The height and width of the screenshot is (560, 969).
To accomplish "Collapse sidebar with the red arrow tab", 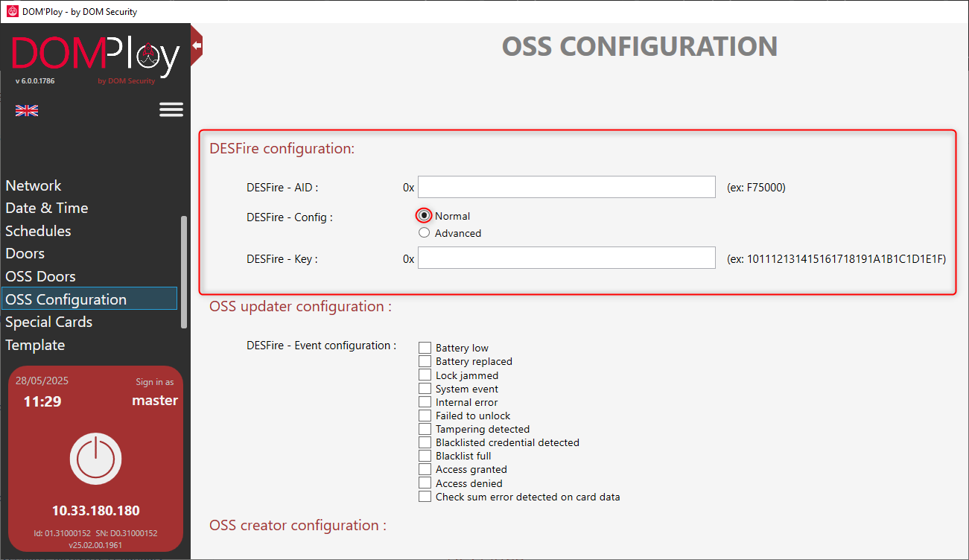I will (197, 46).
